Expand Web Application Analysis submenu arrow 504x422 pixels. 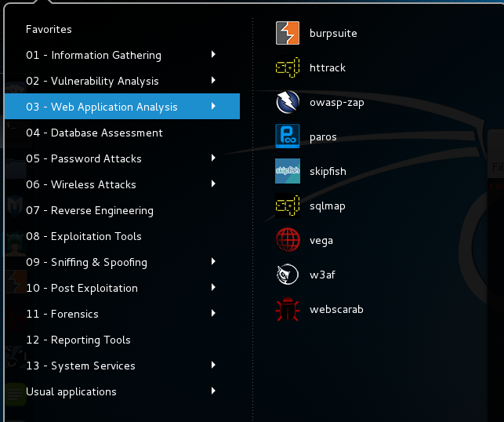point(213,106)
